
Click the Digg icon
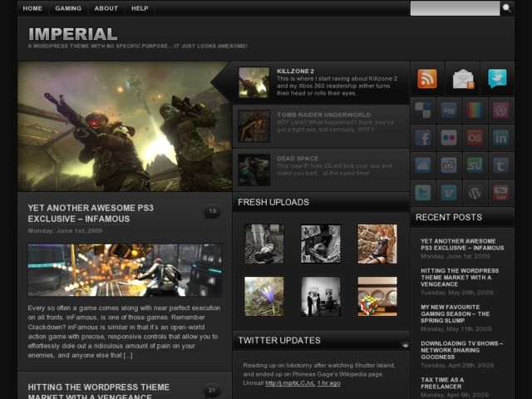tap(449, 111)
